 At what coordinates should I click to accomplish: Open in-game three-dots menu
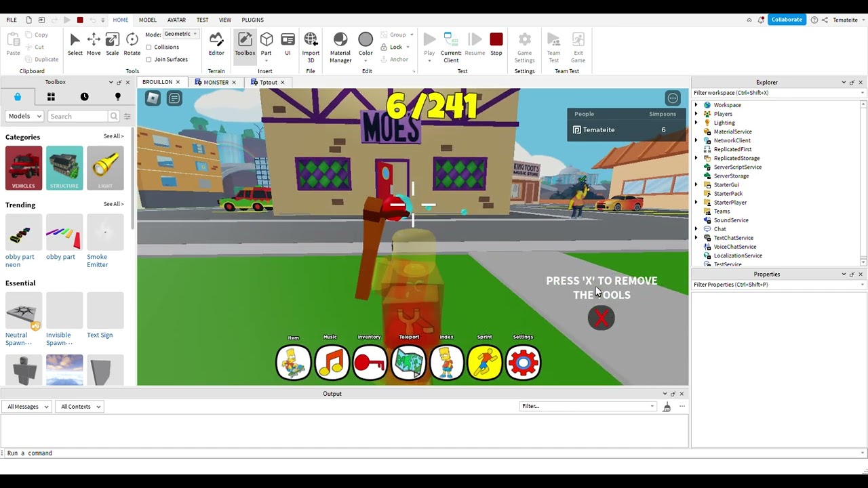point(673,98)
